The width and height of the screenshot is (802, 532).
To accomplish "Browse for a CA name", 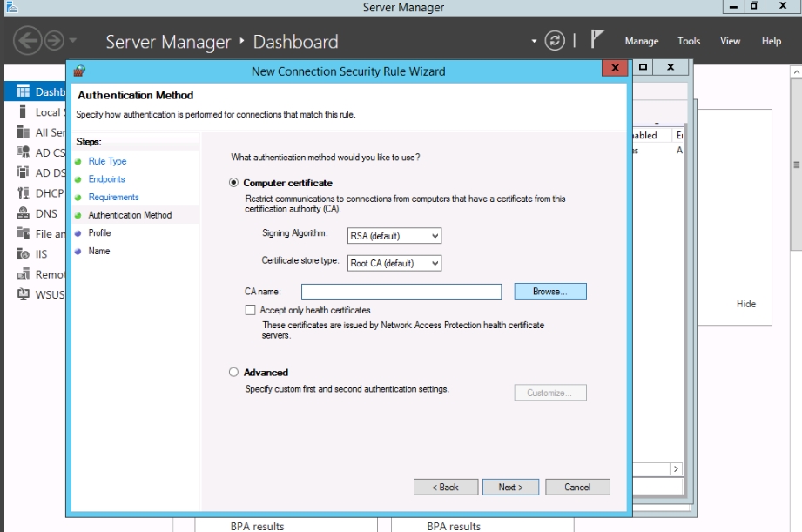I will [550, 291].
